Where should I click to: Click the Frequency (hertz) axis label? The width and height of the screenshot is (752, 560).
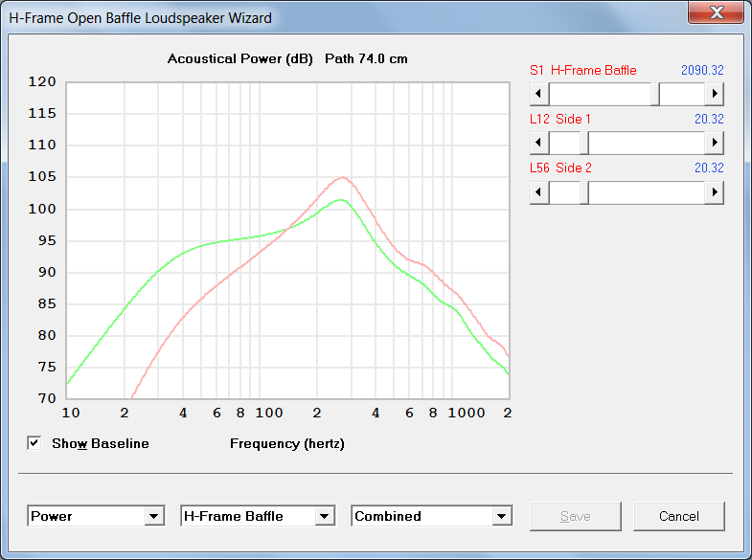point(287,443)
